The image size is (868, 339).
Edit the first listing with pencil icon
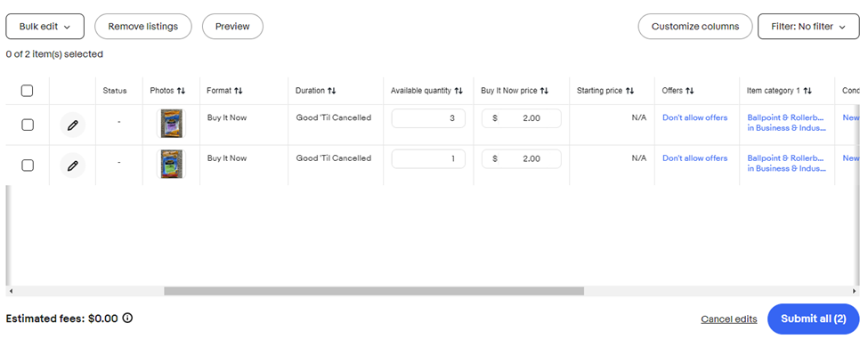click(72, 125)
